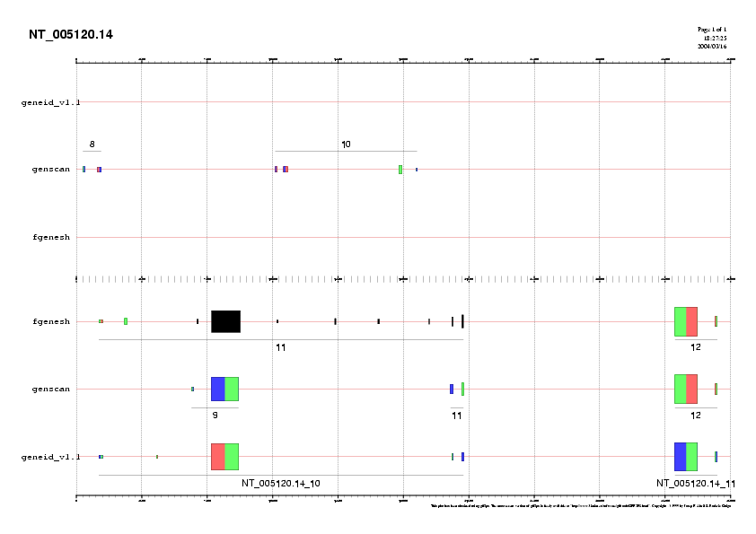
Task: Select the blue-green exon above gene label 9
Action: pos(224,389)
